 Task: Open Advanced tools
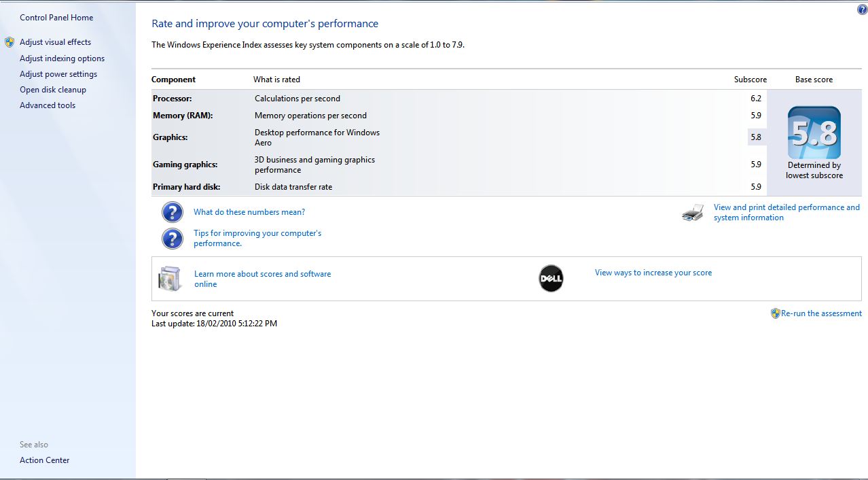click(48, 105)
